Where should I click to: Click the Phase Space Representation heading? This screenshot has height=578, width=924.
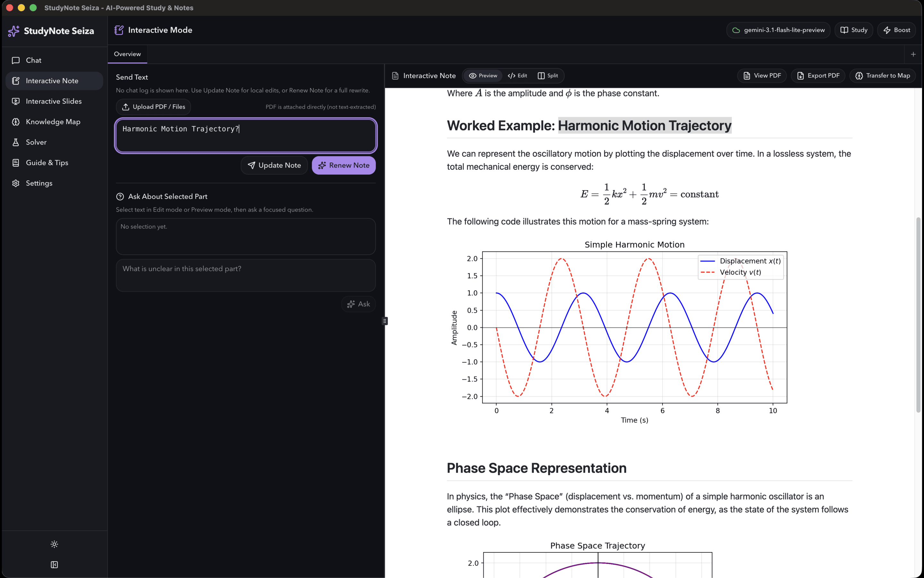(x=536, y=468)
